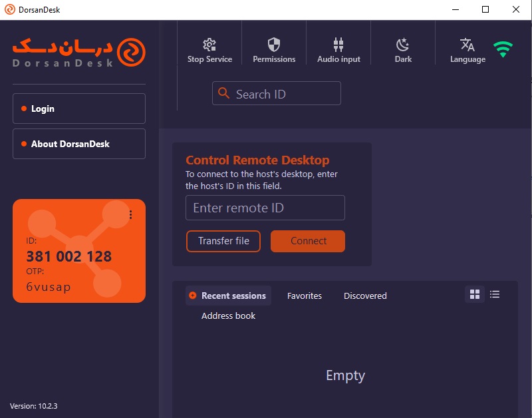Open About DorsanDesk

click(x=79, y=144)
